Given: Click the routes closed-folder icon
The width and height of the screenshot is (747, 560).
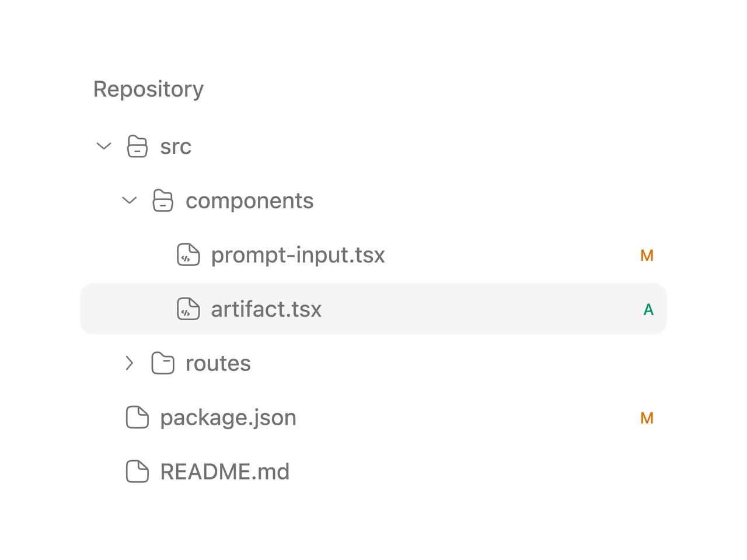Looking at the screenshot, I should pos(163,363).
